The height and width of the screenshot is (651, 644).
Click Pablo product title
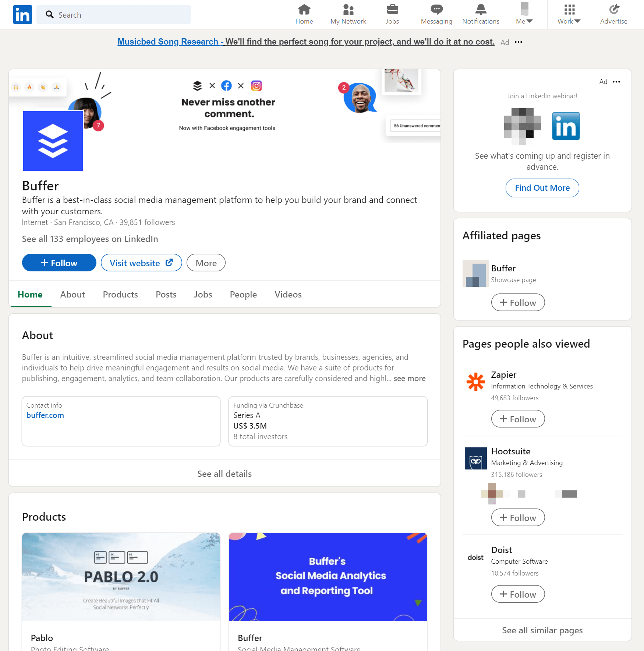pyautogui.click(x=42, y=638)
